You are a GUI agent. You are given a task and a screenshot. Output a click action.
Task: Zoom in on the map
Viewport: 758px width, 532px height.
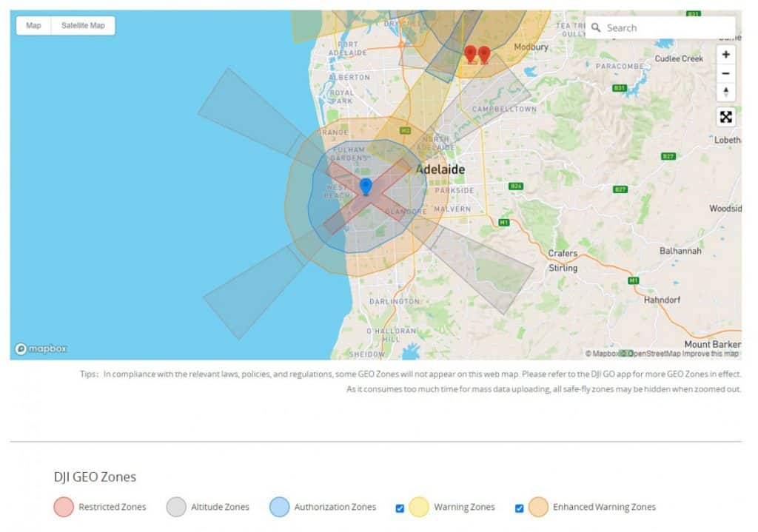coord(725,55)
